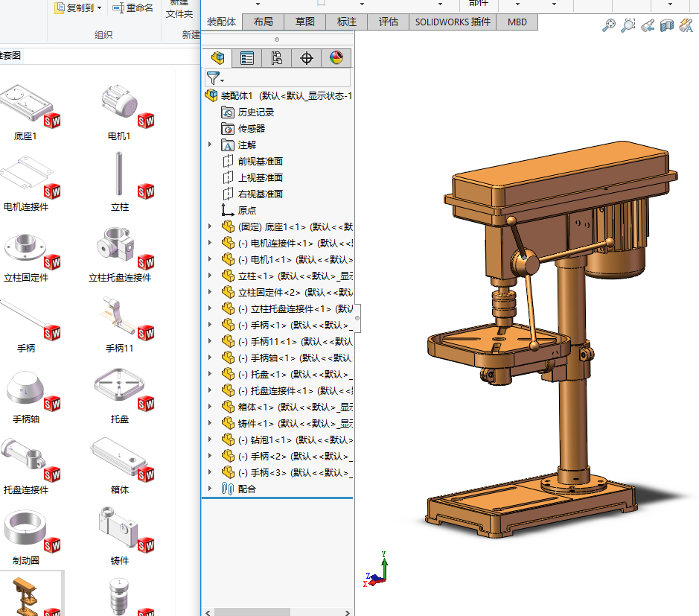Click the 原点 origin item

246,211
